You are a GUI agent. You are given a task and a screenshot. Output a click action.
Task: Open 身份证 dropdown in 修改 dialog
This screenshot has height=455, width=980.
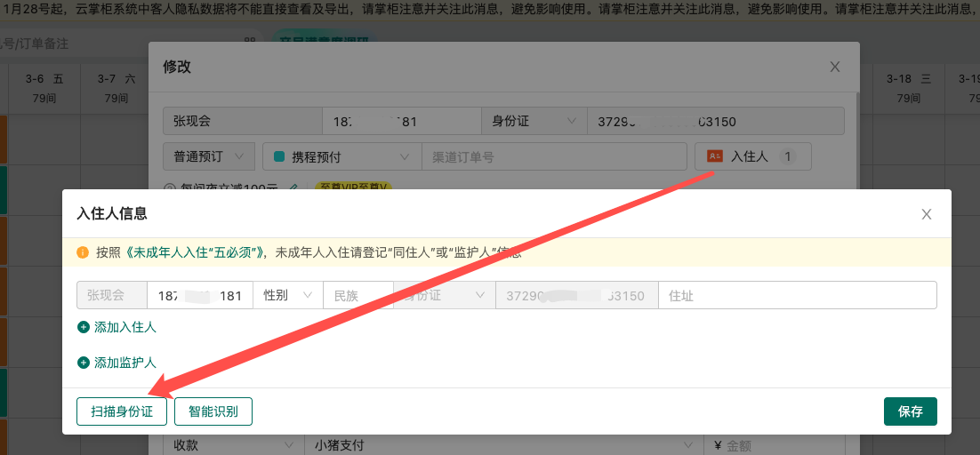[534, 121]
